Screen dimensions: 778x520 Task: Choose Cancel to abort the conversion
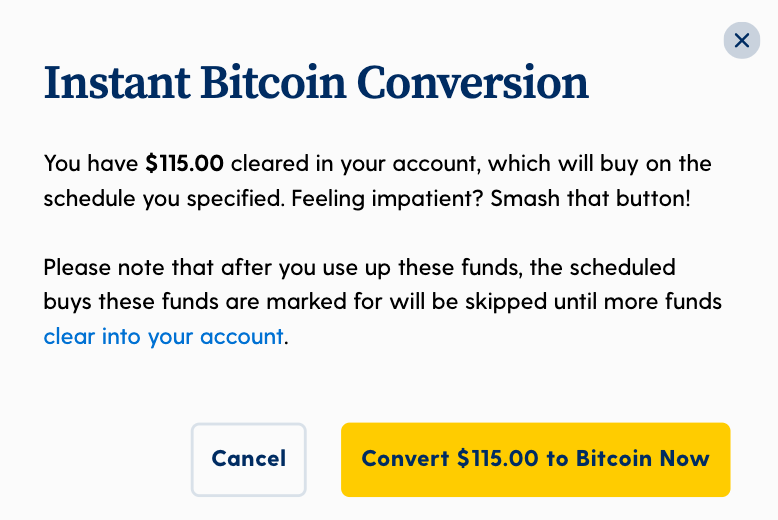249,459
